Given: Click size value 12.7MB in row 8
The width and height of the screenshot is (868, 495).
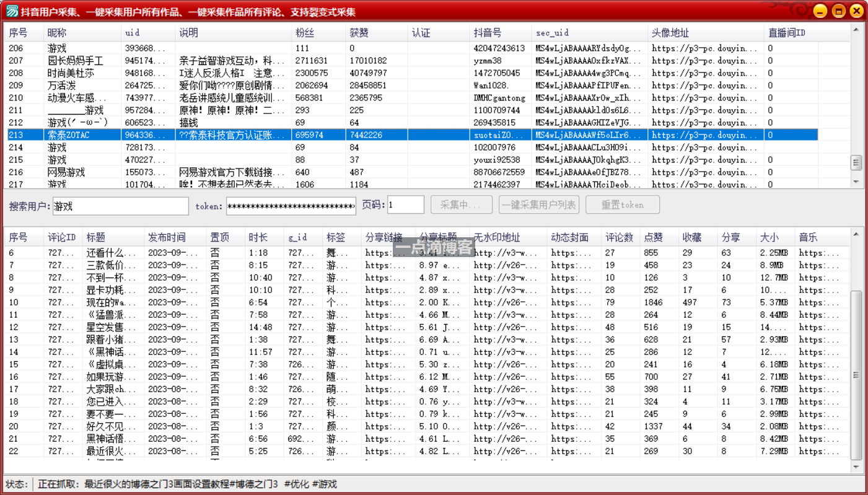Looking at the screenshot, I should pyautogui.click(x=774, y=278).
